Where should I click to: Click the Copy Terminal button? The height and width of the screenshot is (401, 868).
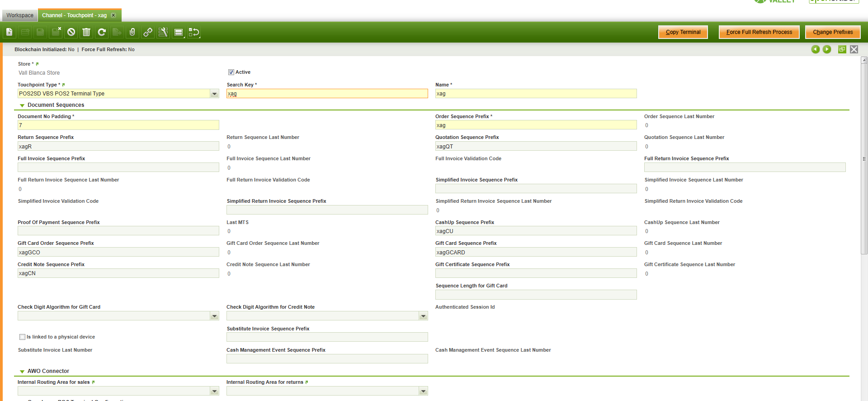[683, 32]
